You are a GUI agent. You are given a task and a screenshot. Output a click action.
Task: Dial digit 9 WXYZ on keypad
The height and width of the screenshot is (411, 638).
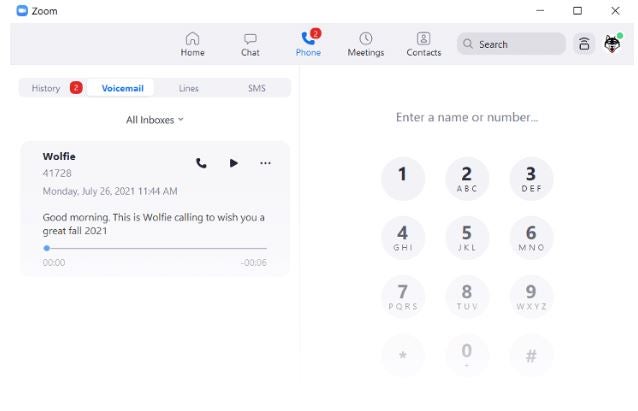[531, 296]
